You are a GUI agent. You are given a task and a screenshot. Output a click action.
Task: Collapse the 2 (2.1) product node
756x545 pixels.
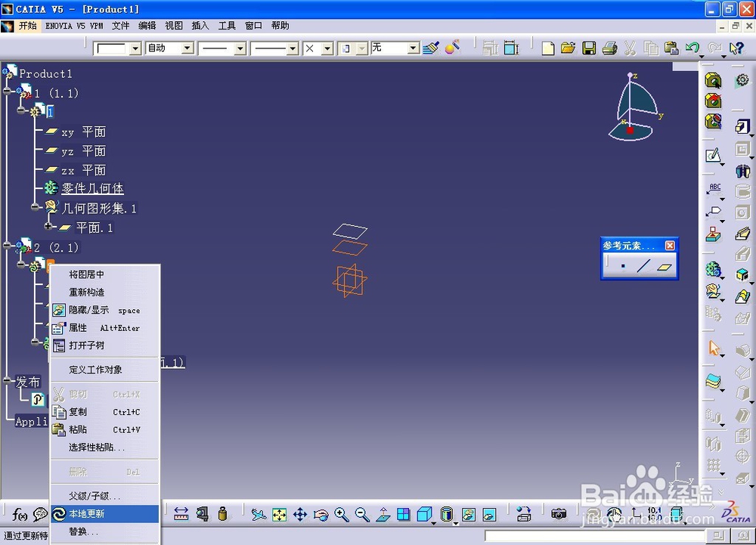pos(8,245)
